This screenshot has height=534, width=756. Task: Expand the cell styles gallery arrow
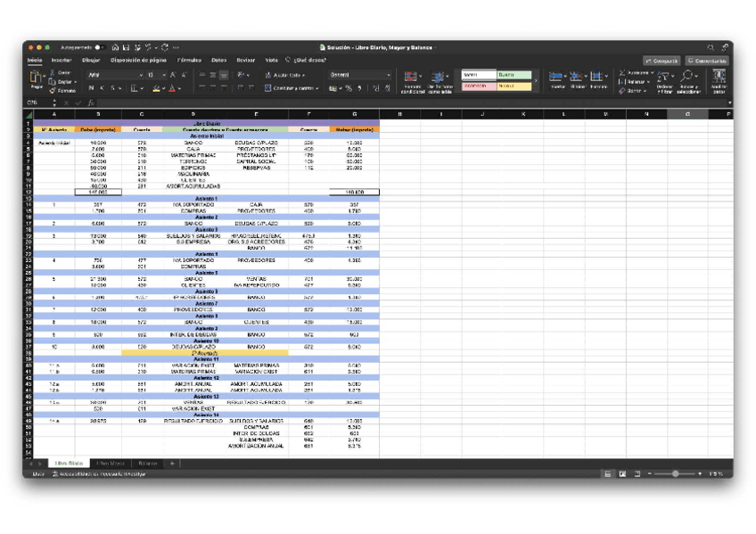click(x=538, y=81)
